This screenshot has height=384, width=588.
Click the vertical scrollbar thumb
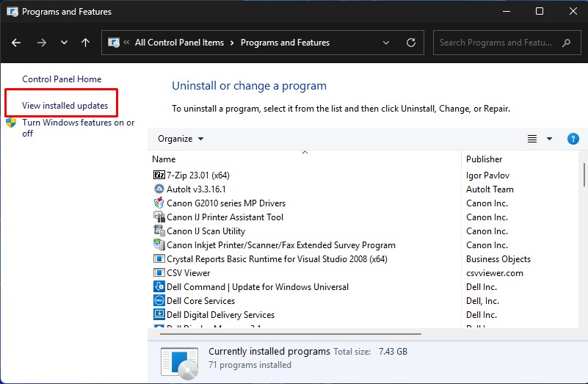(584, 174)
